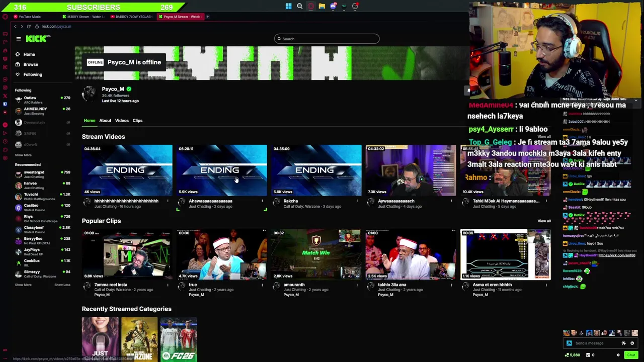Open CookSux in Recommended list
The height and width of the screenshot is (362, 644).
click(x=42, y=262)
